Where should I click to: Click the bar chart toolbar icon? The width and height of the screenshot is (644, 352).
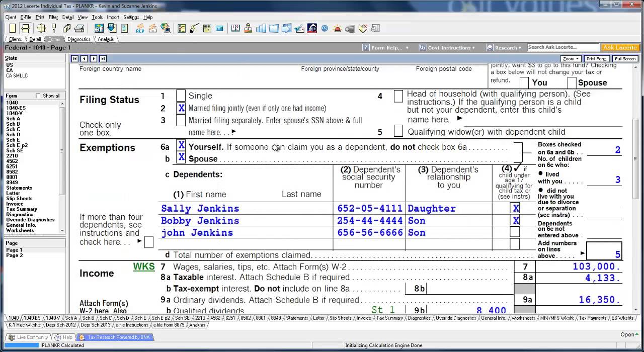pyautogui.click(x=261, y=28)
